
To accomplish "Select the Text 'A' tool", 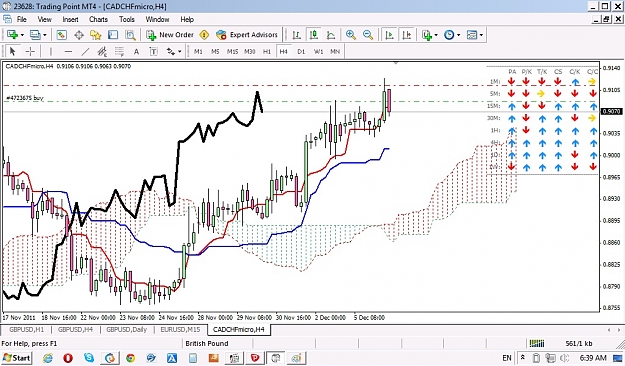I will point(136,51).
